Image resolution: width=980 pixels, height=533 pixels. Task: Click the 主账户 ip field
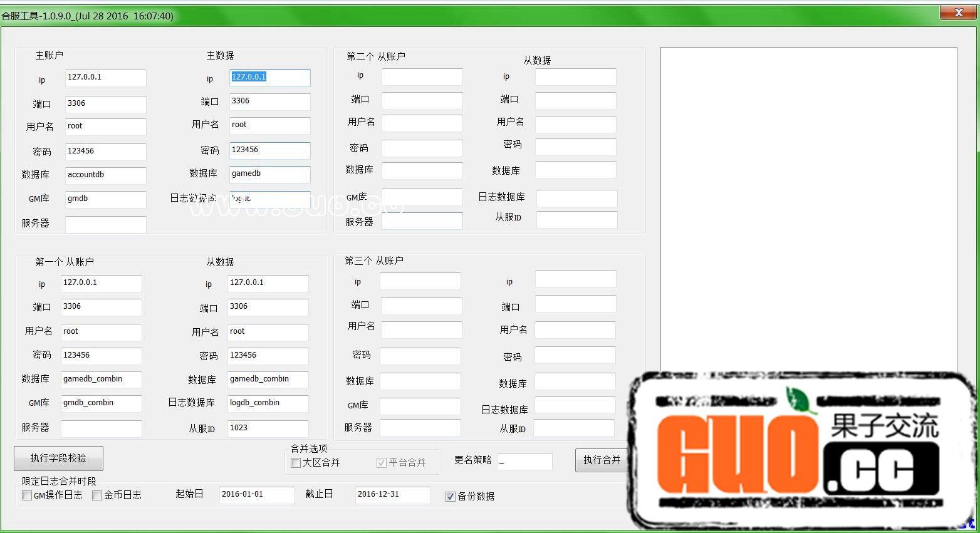tap(105, 78)
